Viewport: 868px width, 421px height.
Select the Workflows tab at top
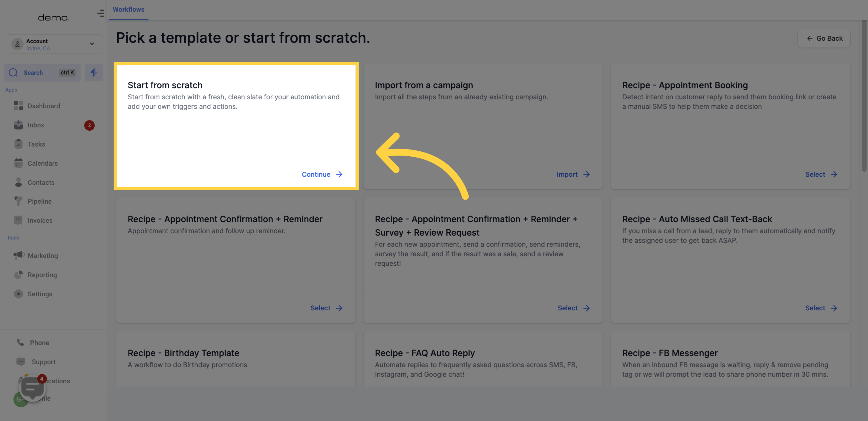128,9
